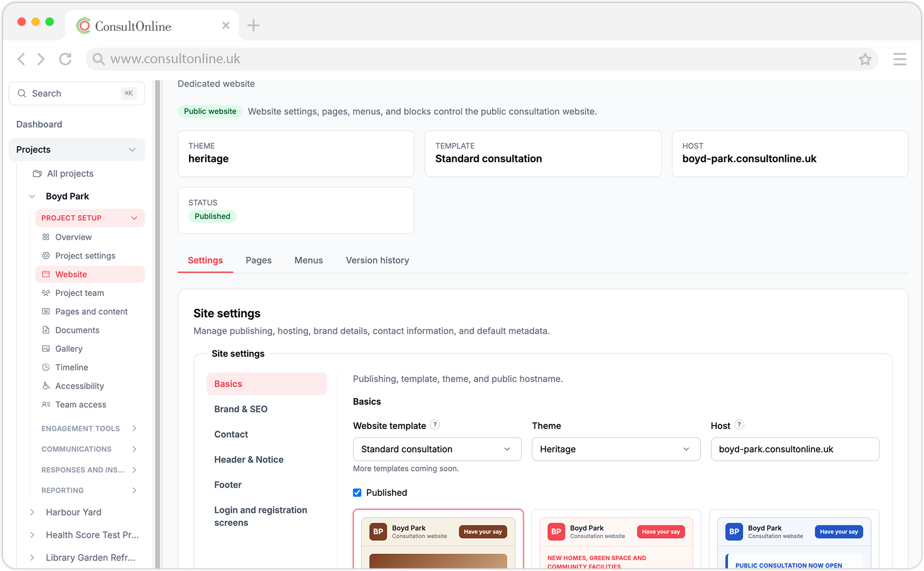Open All projects in sidebar
Screen dimensions: 924x571
coord(70,173)
